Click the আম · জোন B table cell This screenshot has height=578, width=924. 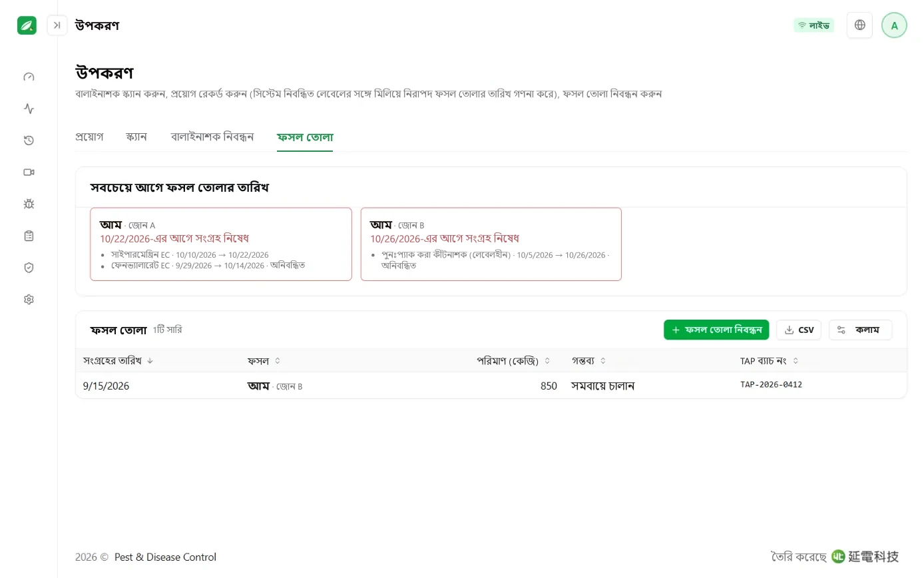(x=275, y=386)
